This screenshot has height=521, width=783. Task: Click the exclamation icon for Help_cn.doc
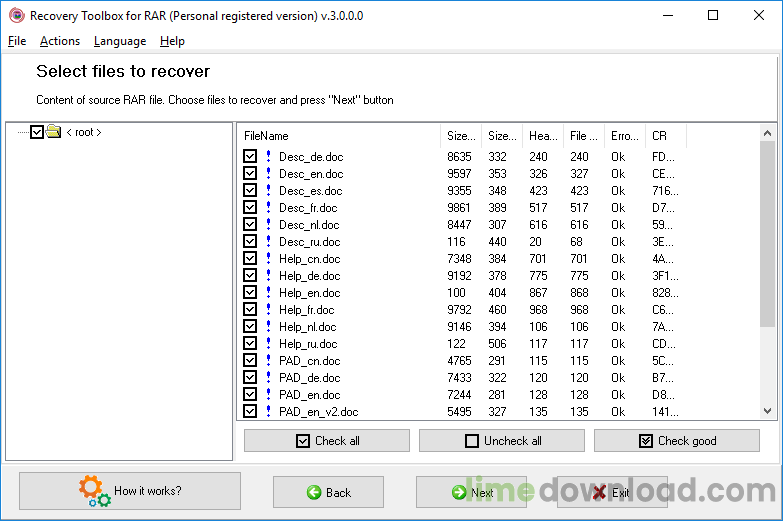tap(268, 258)
